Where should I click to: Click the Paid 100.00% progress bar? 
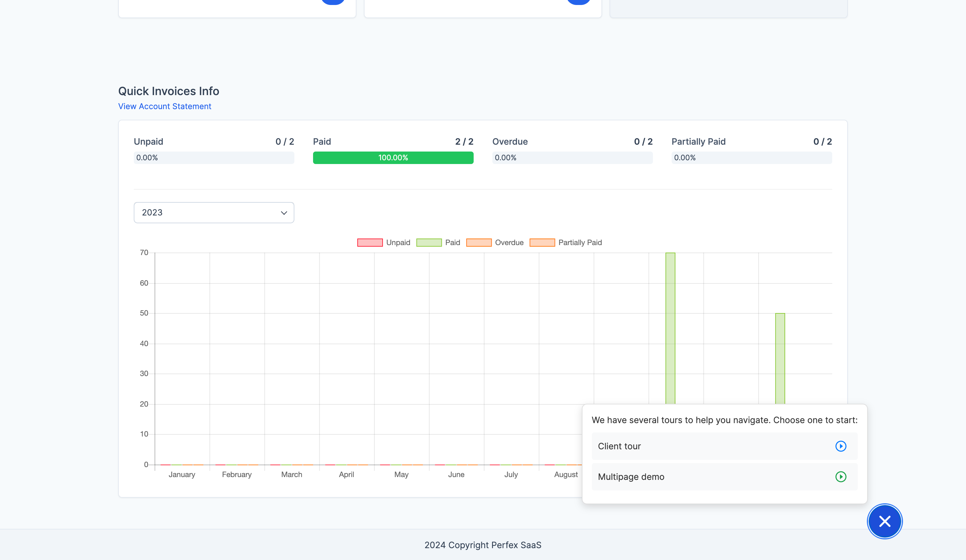point(393,158)
